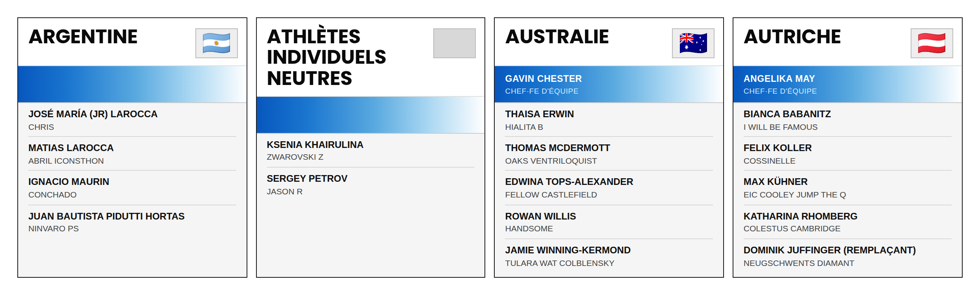Open Dominik Juffinger (Remplaçant) entry
This screenshot has width=980, height=299.
[848, 256]
